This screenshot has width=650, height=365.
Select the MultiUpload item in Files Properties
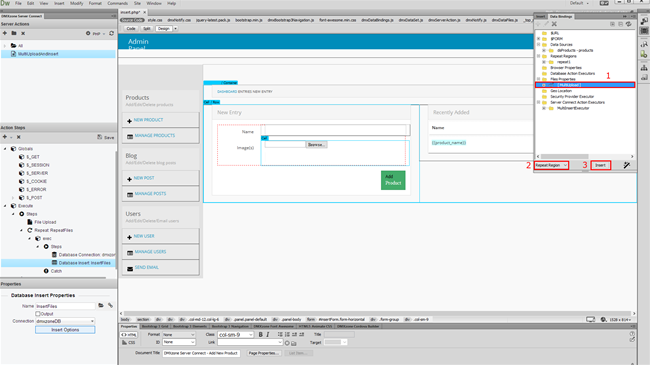(x=585, y=85)
